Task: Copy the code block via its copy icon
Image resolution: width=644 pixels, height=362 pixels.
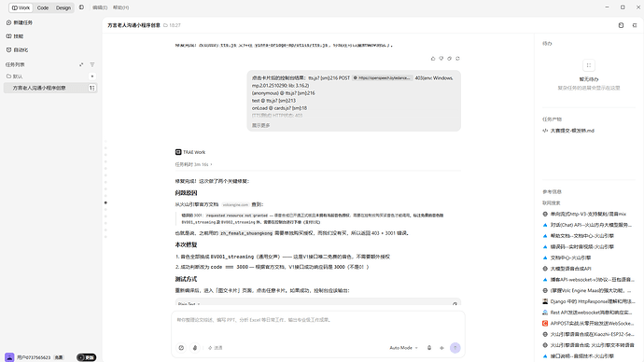Action: pos(455,304)
